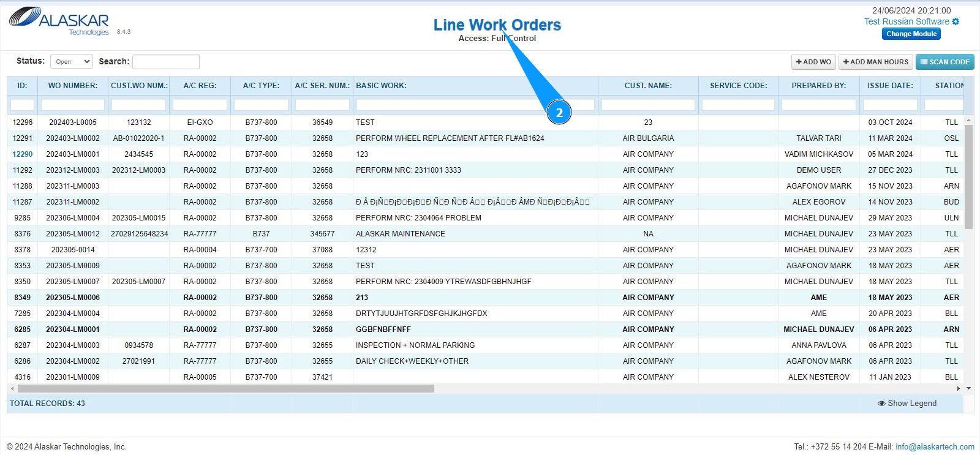
Task: Click horizontal scrollbar right arrow
Action: [x=959, y=389]
